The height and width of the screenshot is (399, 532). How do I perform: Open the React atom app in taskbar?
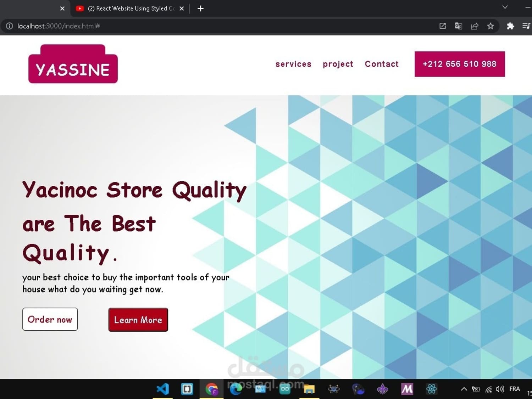(x=432, y=389)
